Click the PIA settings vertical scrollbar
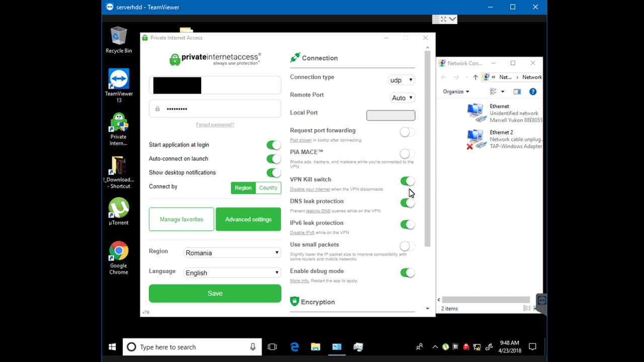The height and width of the screenshot is (362, 644). tap(427, 148)
